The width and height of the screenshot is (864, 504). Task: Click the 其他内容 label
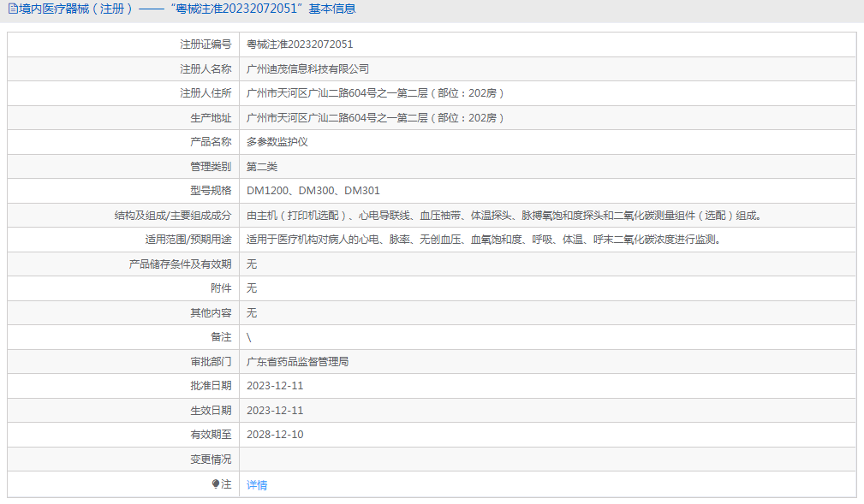(x=211, y=313)
